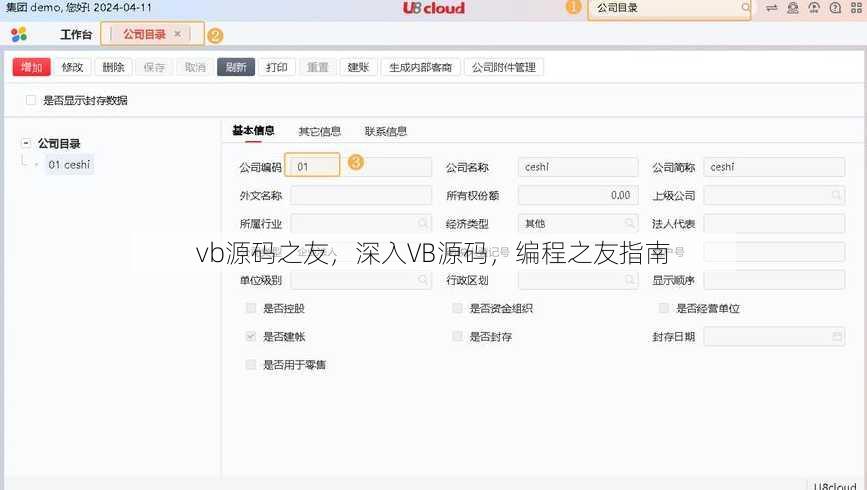The height and width of the screenshot is (490, 867).
Task: Select the 公司目录 tree root label
Action: tap(59, 144)
